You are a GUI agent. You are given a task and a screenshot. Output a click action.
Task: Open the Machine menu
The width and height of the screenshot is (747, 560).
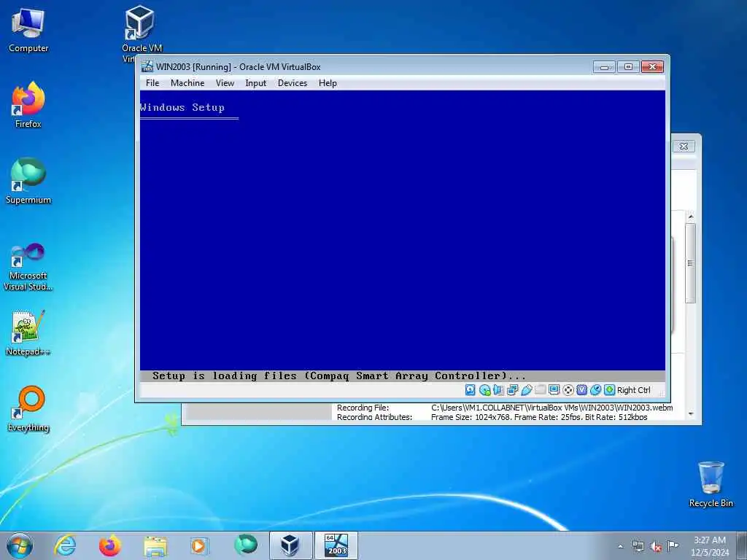(x=187, y=83)
